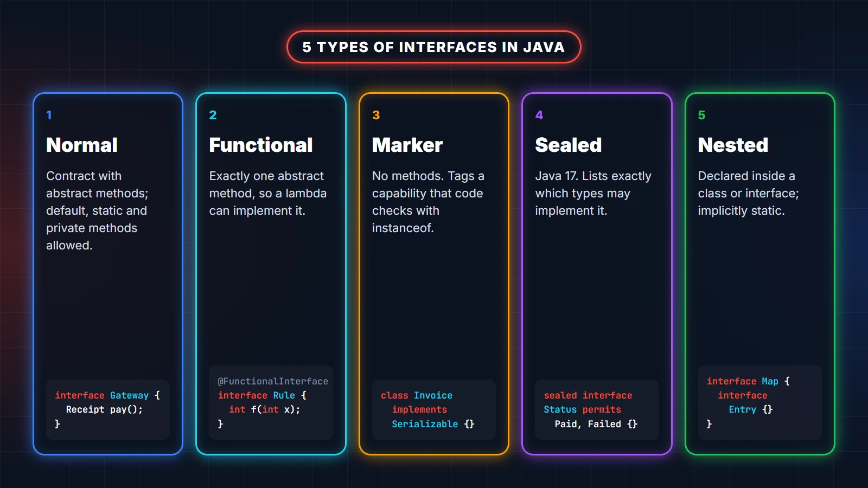Click the number 2 on the Functional card
Image resolution: width=868 pixels, height=488 pixels.
(213, 115)
